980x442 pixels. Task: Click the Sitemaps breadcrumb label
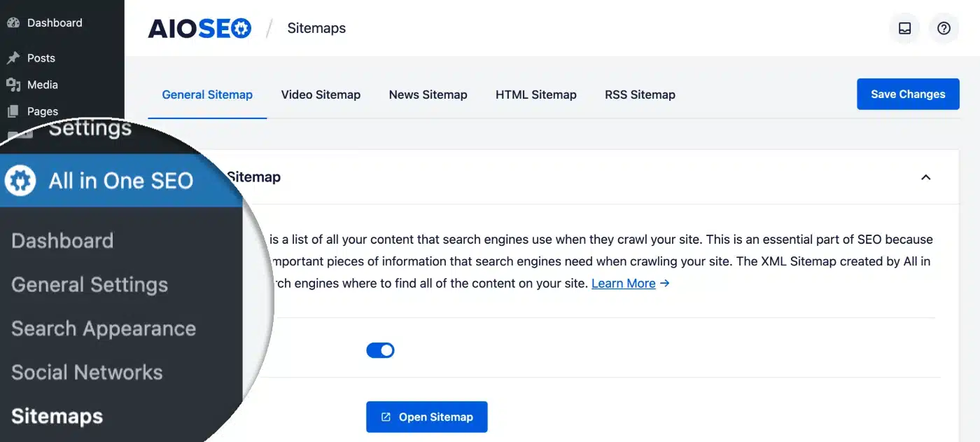[316, 28]
